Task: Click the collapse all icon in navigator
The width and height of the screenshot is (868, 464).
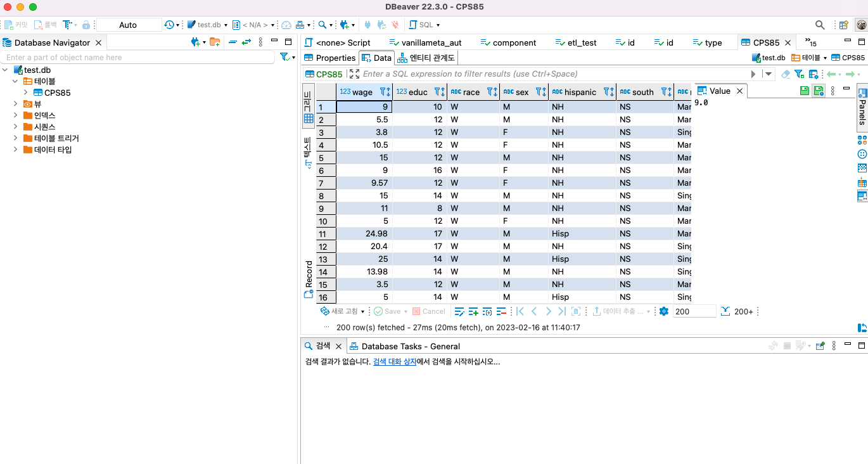Action: click(233, 42)
